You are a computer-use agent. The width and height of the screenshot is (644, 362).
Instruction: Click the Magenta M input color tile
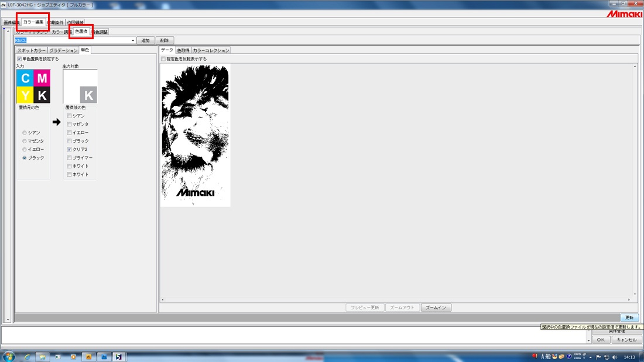[x=42, y=78]
